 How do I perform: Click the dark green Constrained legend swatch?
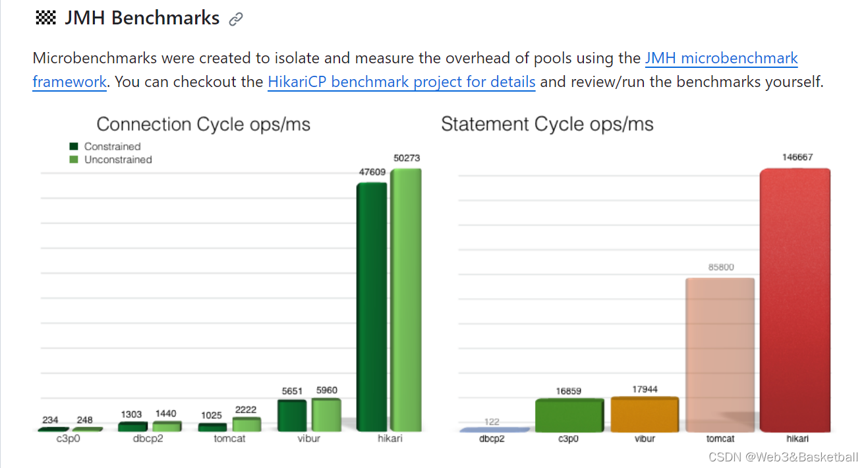point(74,147)
